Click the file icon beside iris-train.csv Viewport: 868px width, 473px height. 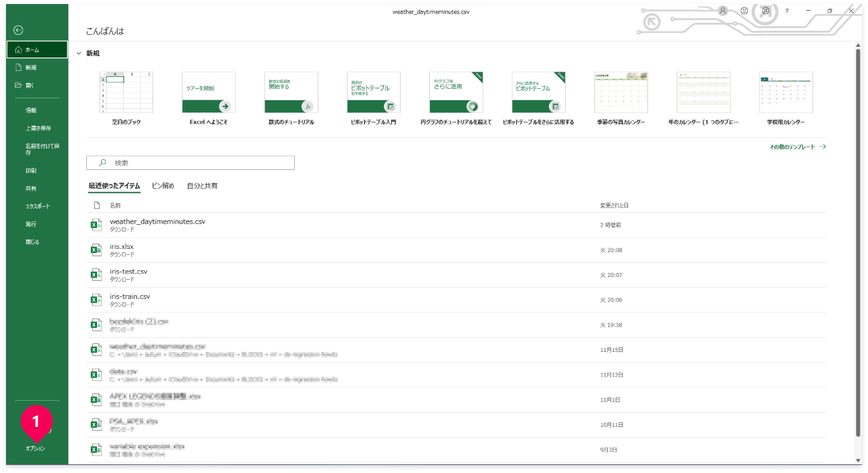click(x=96, y=300)
